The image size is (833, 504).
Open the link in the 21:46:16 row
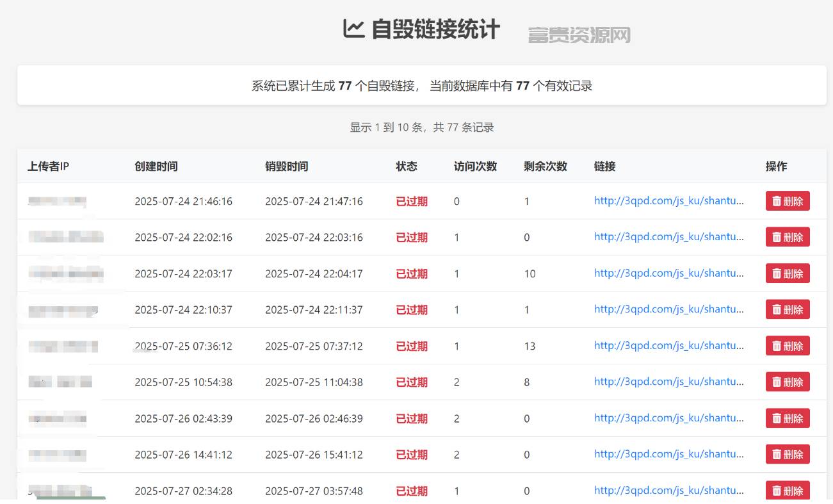(669, 200)
